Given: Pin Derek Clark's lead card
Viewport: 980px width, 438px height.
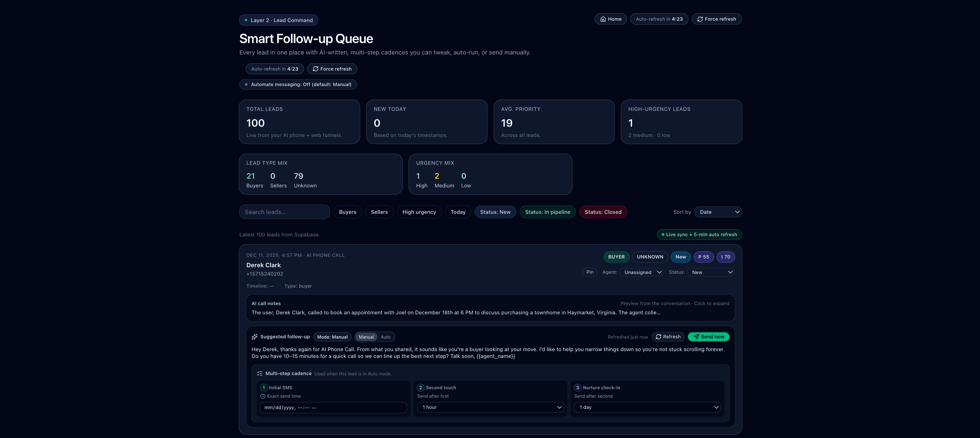Looking at the screenshot, I should (590, 272).
